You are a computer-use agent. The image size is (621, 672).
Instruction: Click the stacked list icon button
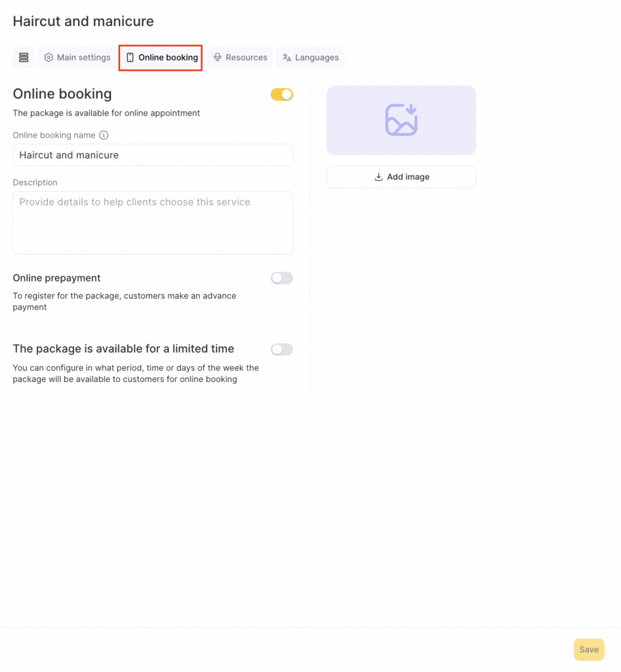click(24, 58)
